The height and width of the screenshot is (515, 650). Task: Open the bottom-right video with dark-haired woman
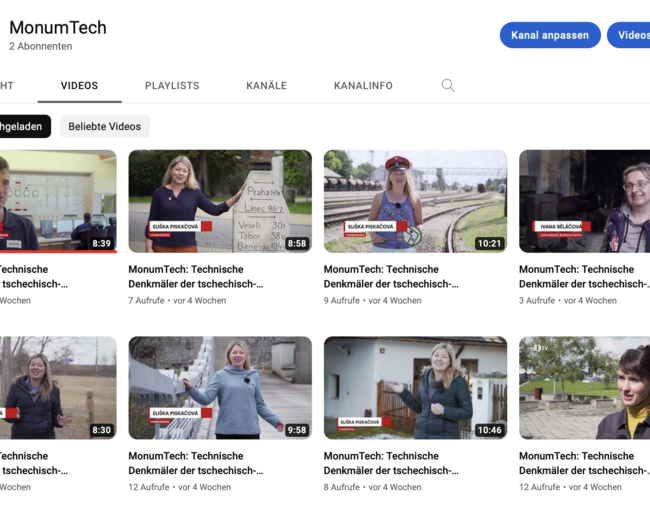tap(584, 387)
